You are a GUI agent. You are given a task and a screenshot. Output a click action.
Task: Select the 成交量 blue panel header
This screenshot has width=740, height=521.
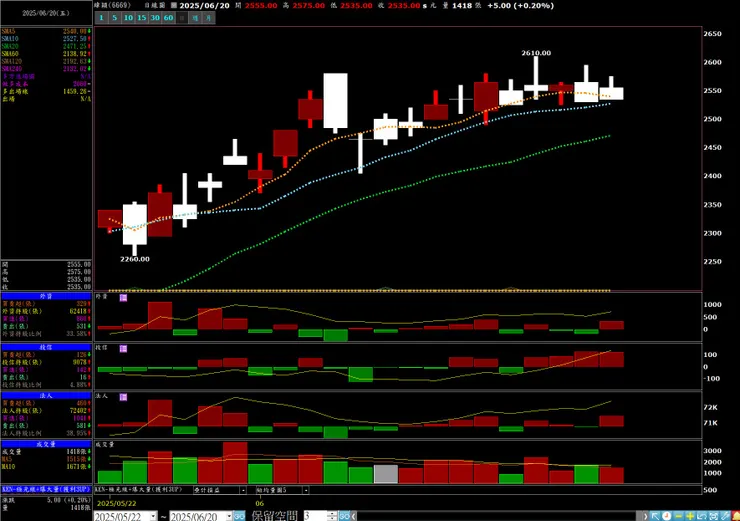tap(46, 444)
